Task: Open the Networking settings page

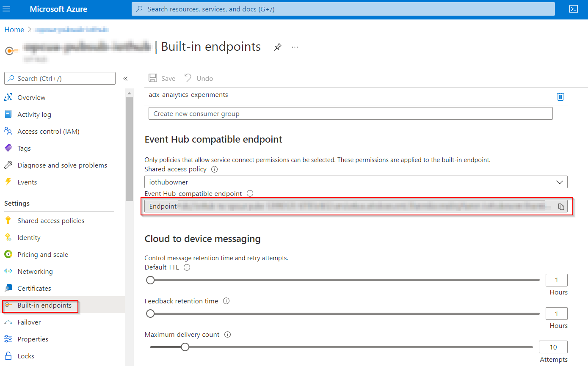Action: pyautogui.click(x=35, y=271)
